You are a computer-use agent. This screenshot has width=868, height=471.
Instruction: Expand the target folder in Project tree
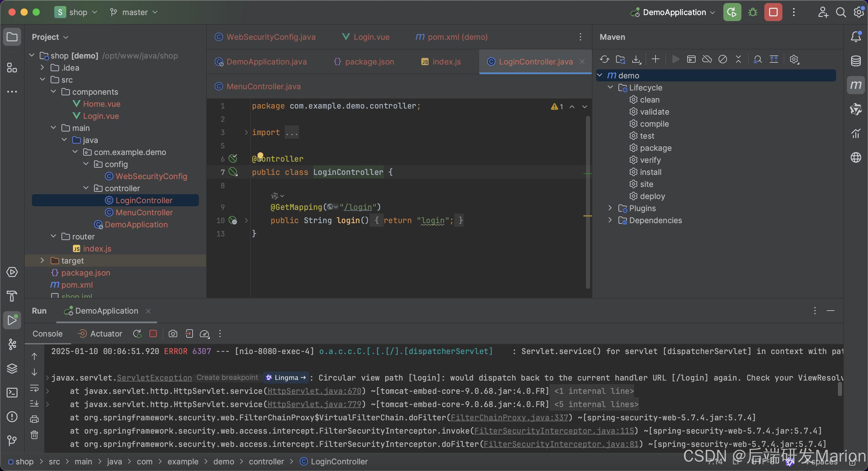42,261
